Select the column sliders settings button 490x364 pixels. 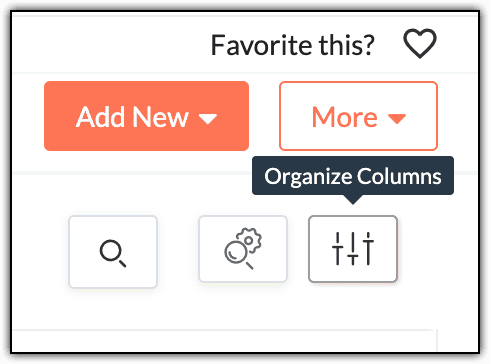click(353, 249)
